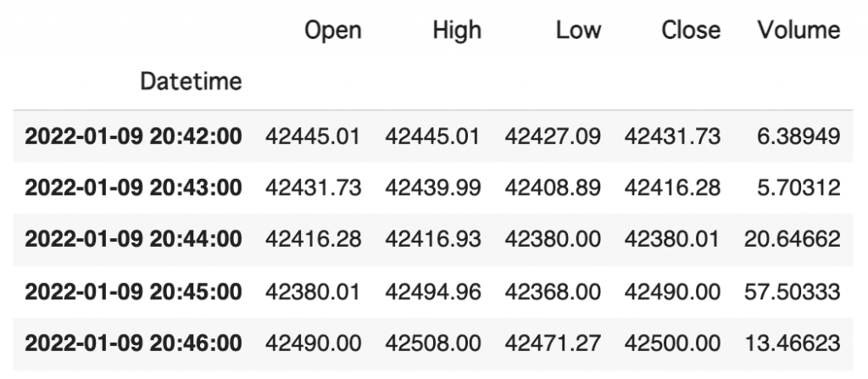The image size is (868, 379).
Task: Select row index 2022-01-09 20:42:00
Action: pos(133,137)
